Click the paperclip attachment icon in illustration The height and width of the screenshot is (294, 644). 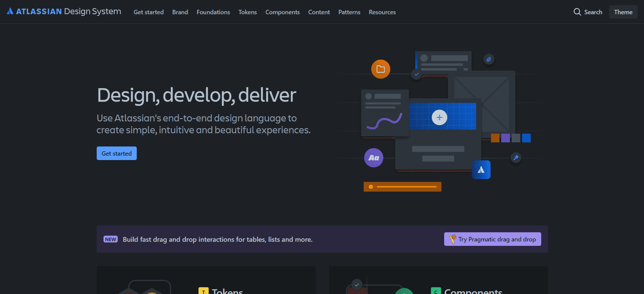pos(489,59)
